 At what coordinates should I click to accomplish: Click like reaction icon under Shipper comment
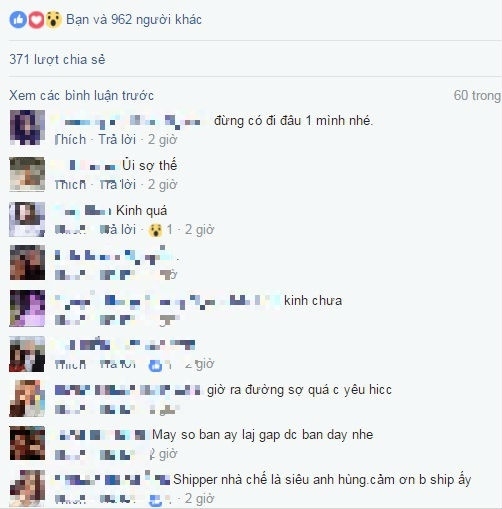click(156, 500)
